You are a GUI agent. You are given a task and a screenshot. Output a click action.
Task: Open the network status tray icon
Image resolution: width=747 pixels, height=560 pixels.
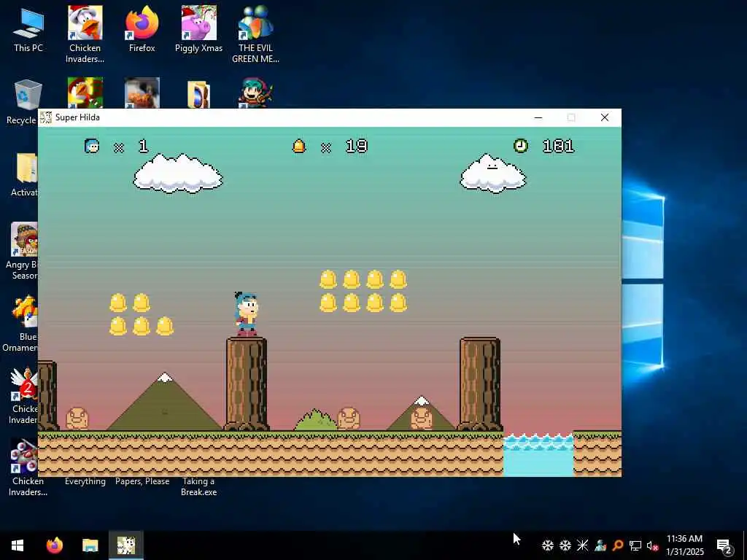coord(635,545)
